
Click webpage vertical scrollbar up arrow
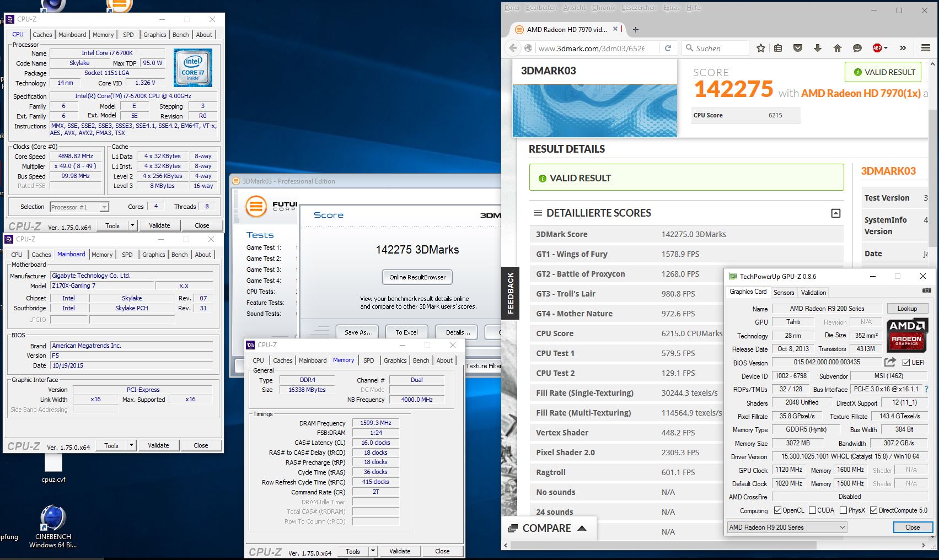coord(933,63)
